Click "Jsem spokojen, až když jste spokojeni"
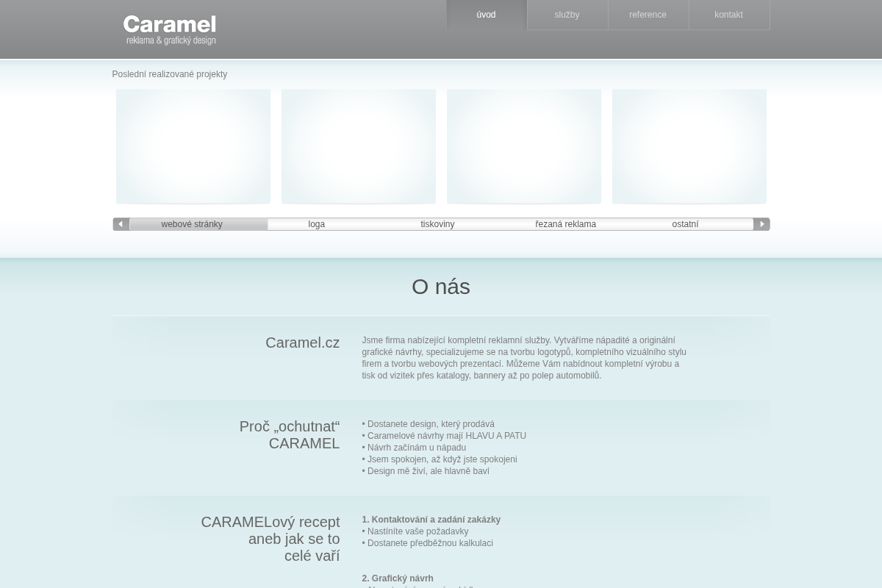 click(440, 459)
